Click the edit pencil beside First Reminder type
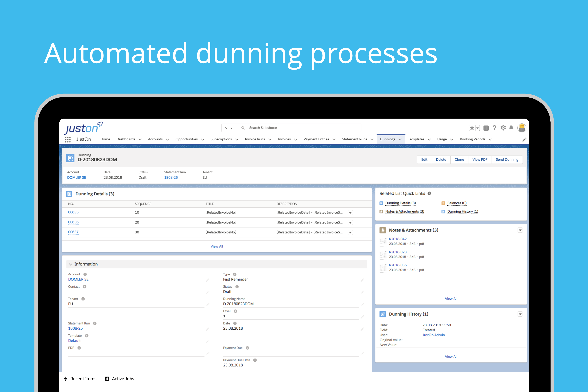The height and width of the screenshot is (392, 588). point(362,280)
